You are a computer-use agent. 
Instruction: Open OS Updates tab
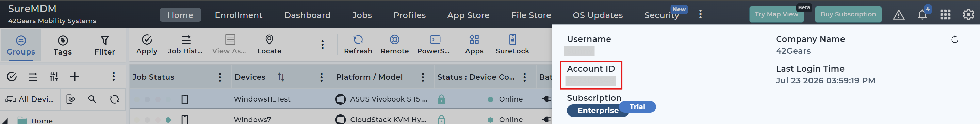coord(598,15)
